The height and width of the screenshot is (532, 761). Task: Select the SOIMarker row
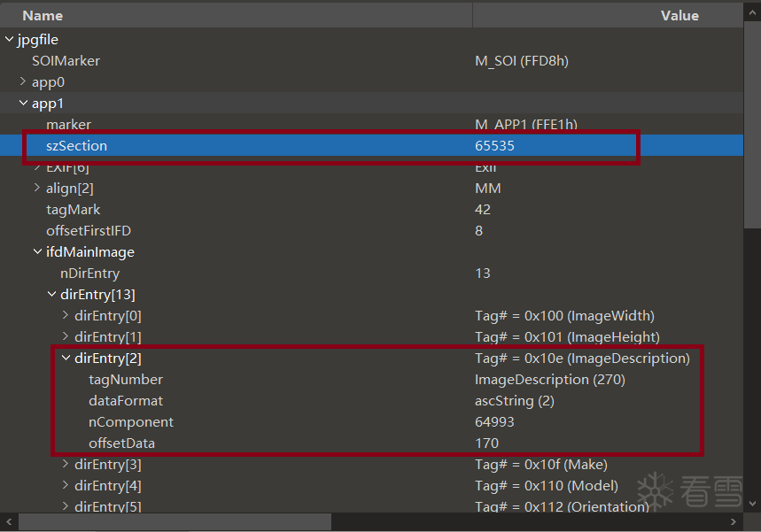(x=66, y=61)
